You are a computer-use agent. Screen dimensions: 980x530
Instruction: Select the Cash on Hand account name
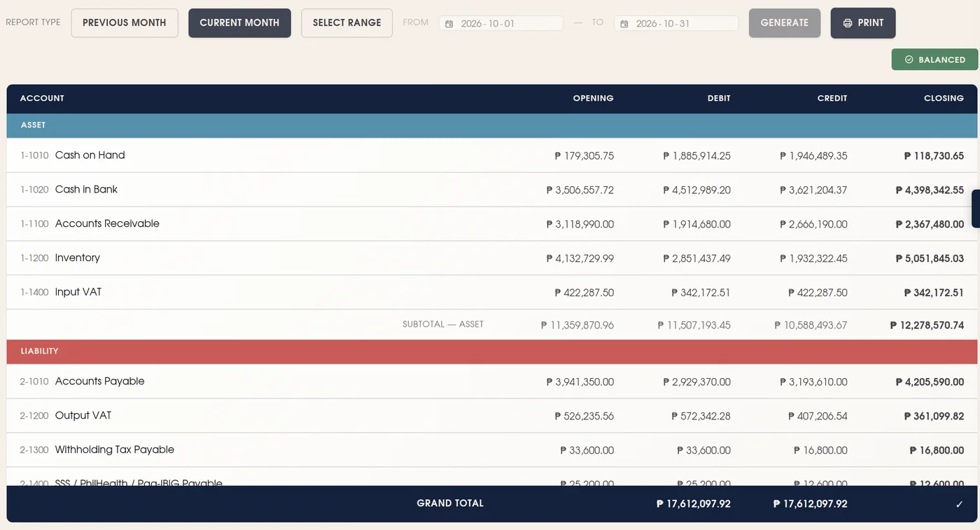coord(90,155)
